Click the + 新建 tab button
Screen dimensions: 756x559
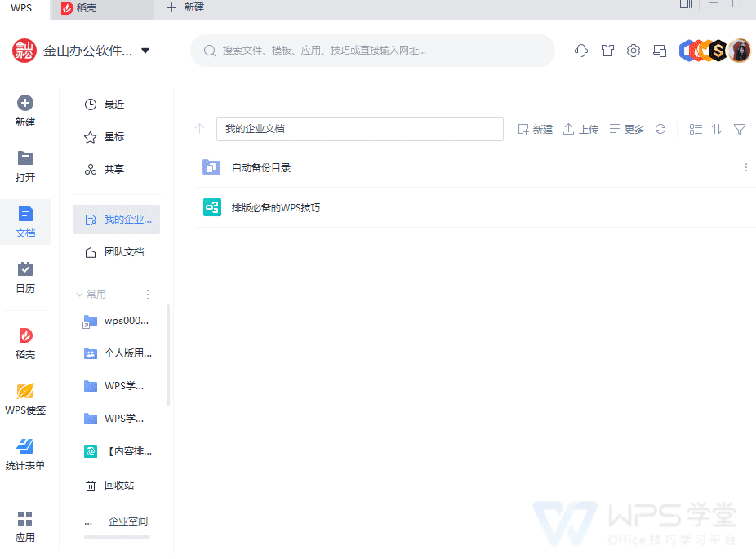click(x=185, y=7)
